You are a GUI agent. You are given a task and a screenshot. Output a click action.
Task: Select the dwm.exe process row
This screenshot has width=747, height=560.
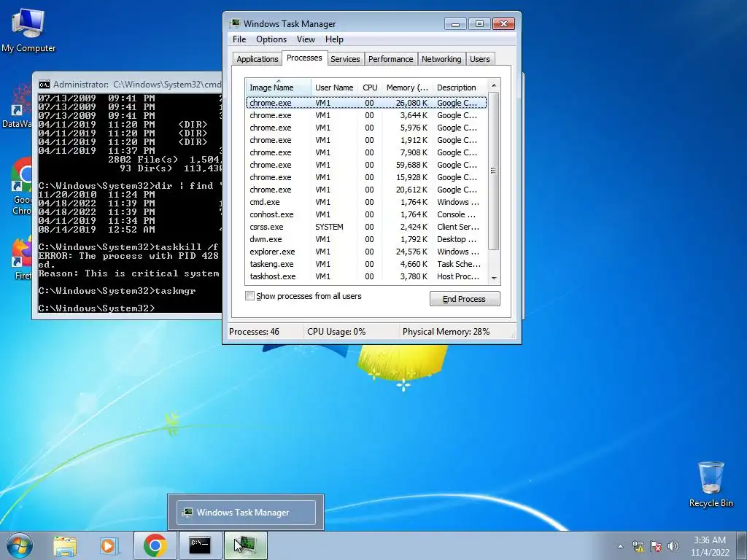(366, 239)
